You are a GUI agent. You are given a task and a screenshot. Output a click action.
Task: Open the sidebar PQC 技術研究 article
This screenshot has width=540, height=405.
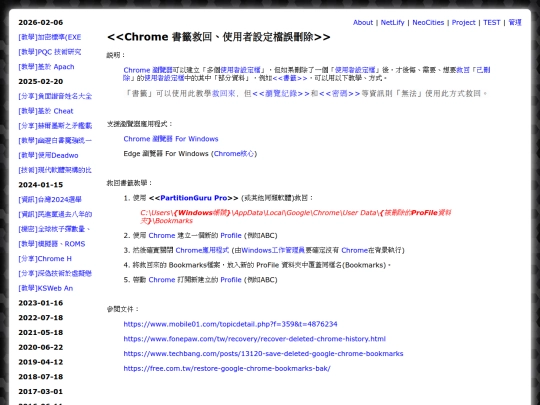(x=50, y=52)
